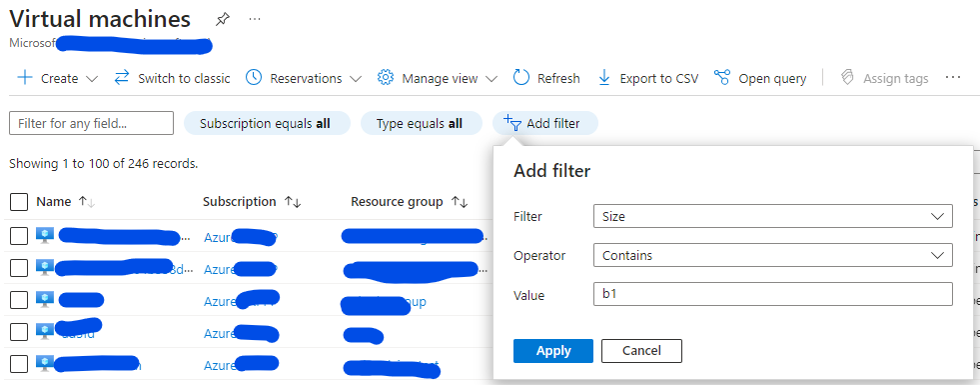Select the third row's checkbox
This screenshot has width=980, height=385.
point(19,300)
